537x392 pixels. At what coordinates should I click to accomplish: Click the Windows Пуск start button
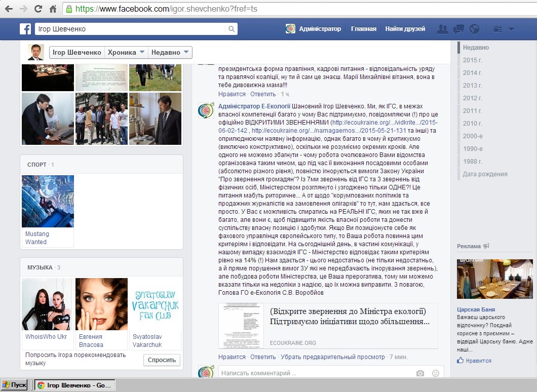(x=14, y=385)
